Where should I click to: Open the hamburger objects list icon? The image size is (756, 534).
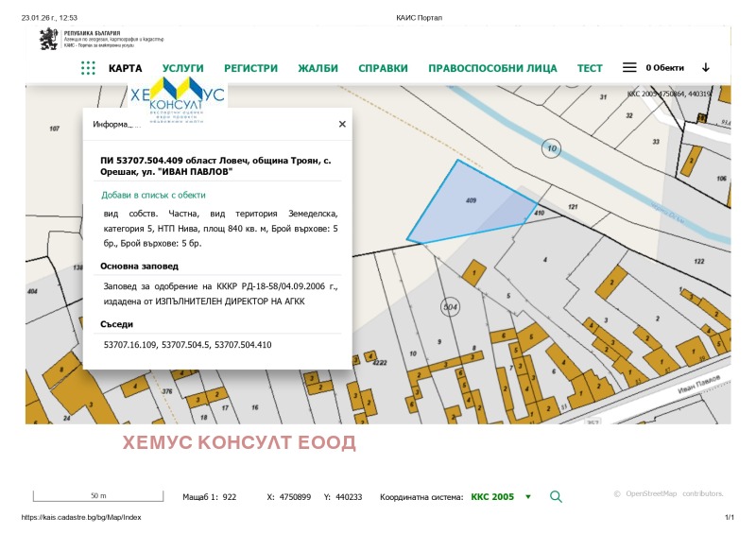[x=629, y=68]
